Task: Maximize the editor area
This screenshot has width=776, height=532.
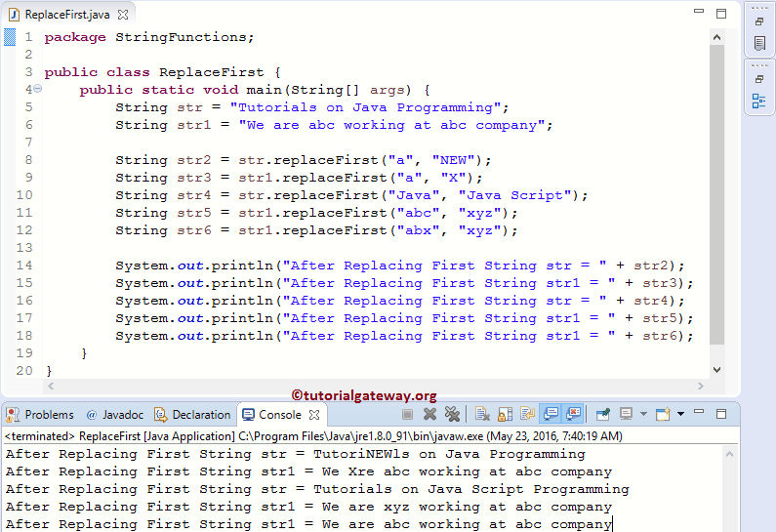Action: pyautogui.click(x=721, y=14)
